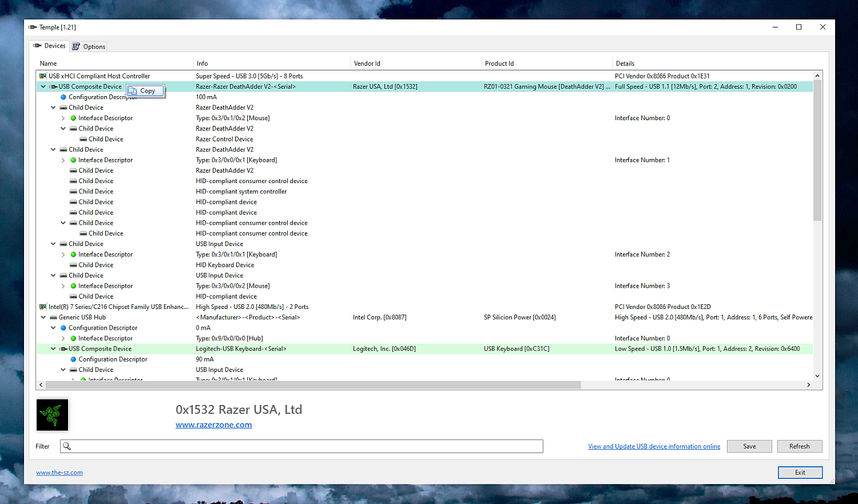Click 'Super Speed - USB 3.0 [5Gb/s] - 8 Ports' text
Viewport: 858px width, 504px height.
(x=249, y=76)
